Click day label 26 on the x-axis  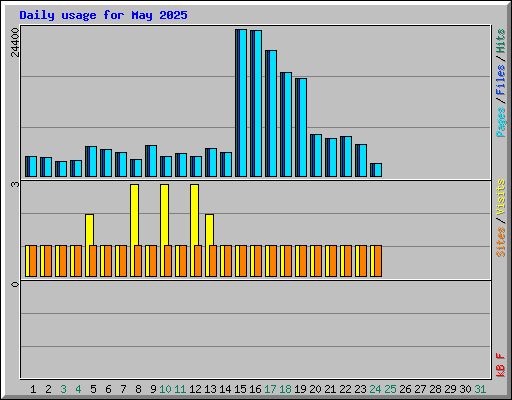405,389
